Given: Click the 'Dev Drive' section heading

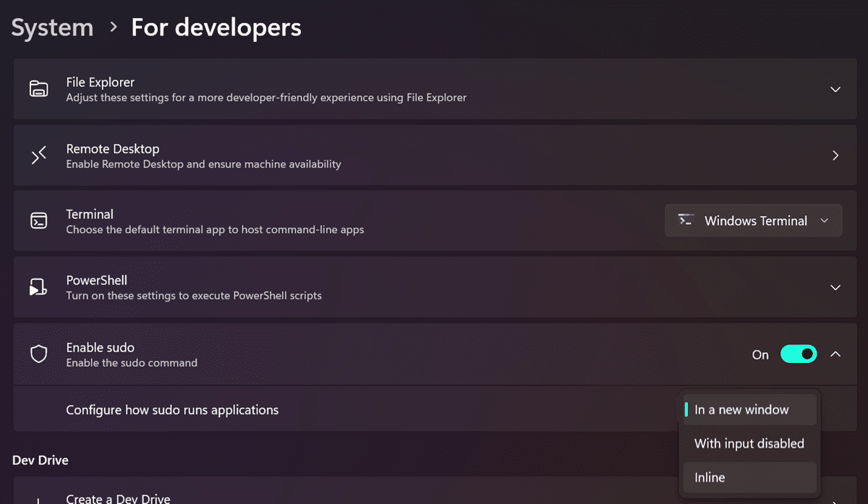Looking at the screenshot, I should 41,460.
